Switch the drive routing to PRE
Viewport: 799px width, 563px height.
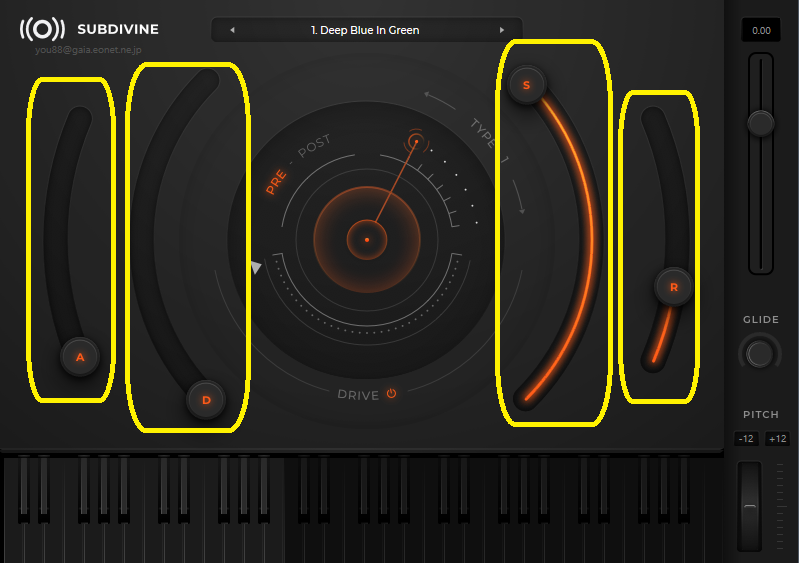276,181
